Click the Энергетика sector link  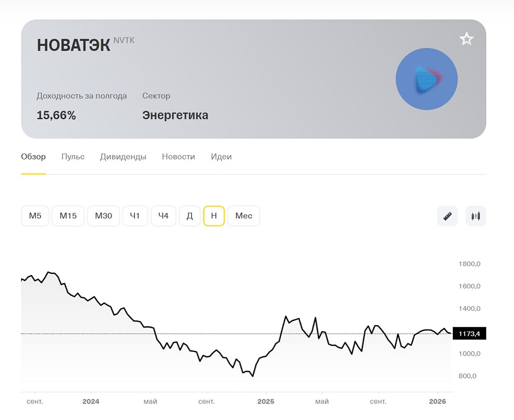click(175, 115)
